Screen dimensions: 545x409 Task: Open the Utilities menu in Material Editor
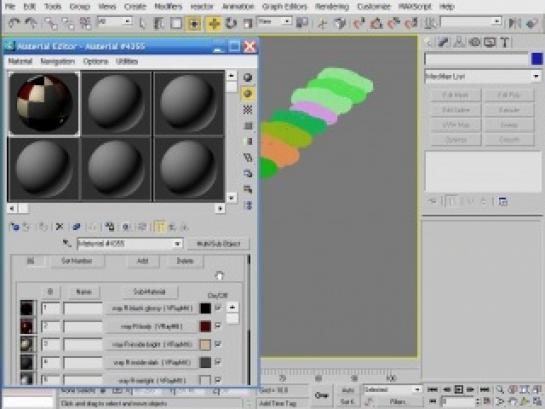click(127, 61)
